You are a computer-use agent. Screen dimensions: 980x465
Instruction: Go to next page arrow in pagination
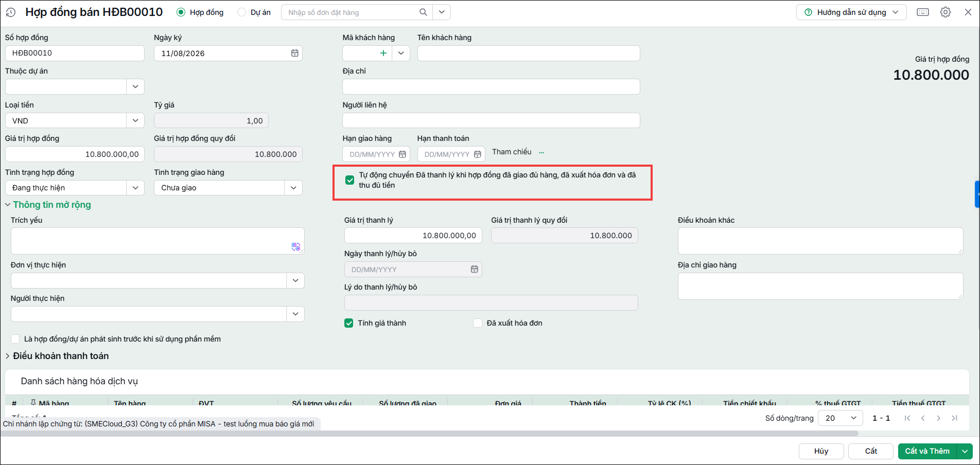tap(939, 418)
